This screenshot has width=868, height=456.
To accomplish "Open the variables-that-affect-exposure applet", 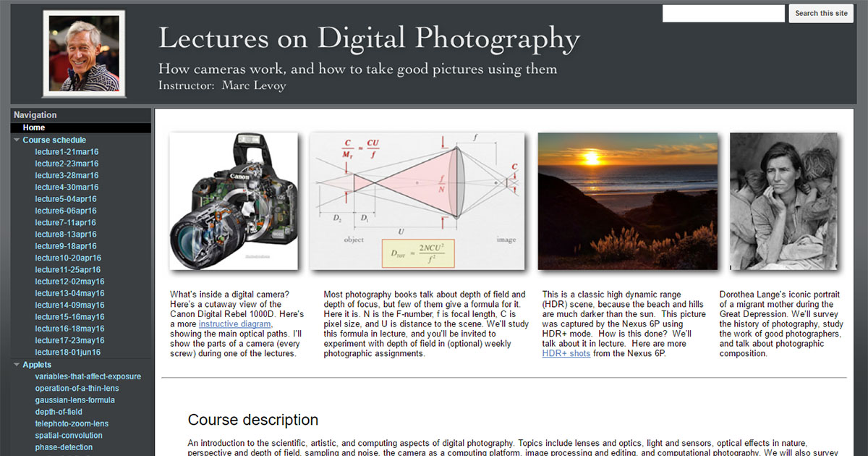I will pos(87,376).
